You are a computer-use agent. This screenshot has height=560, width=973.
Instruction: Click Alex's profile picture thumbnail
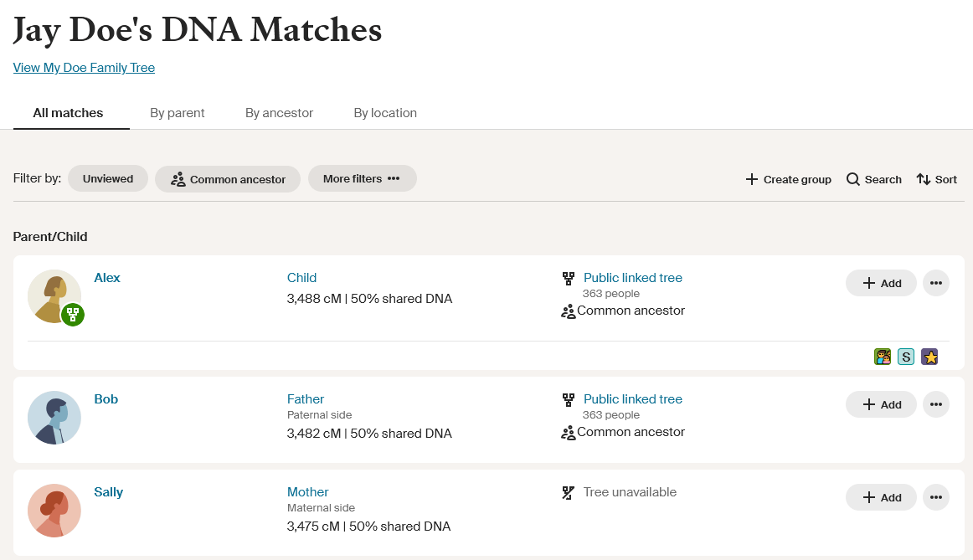point(54,295)
